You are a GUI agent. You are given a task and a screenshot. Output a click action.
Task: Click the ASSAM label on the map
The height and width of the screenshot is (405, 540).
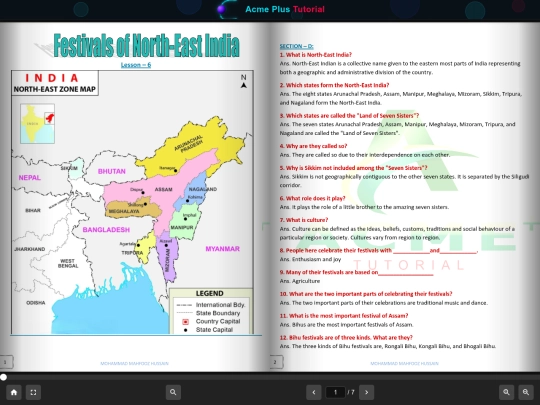[x=164, y=189]
